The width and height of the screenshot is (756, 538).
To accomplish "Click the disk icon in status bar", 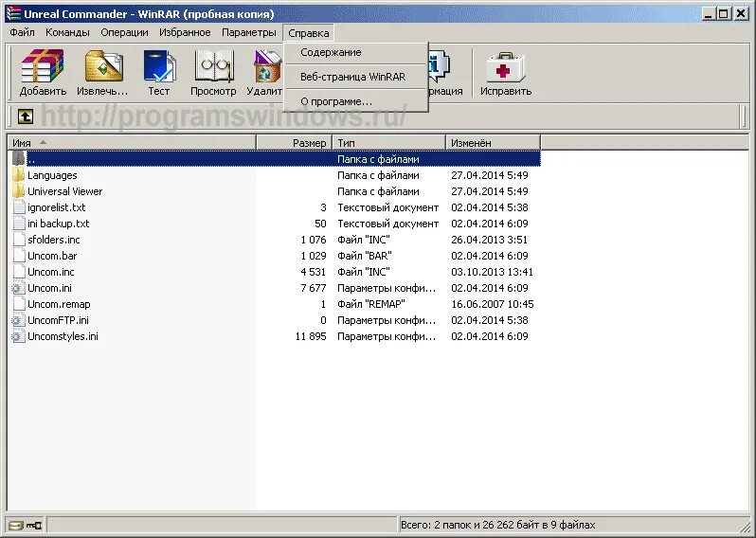I will click(x=16, y=525).
